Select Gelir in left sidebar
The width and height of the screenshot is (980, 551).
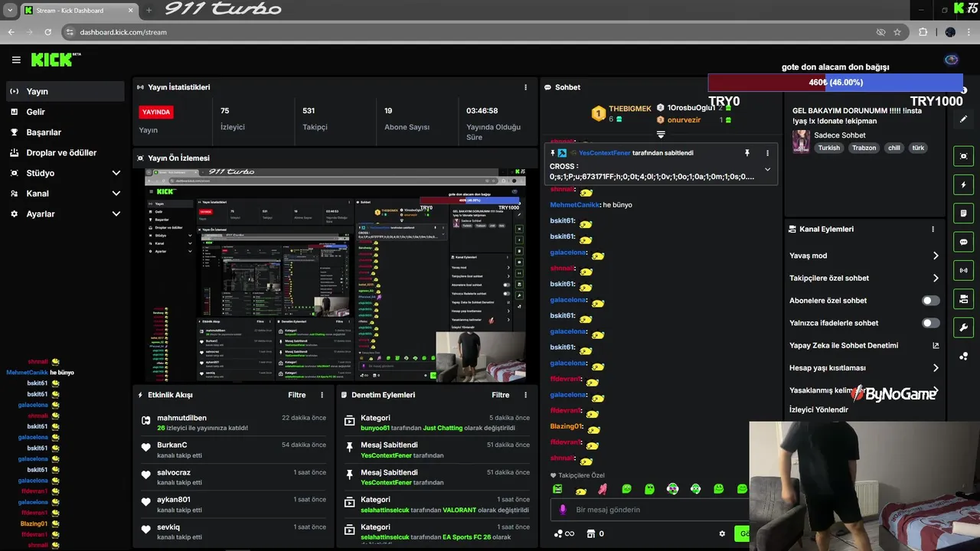coord(65,112)
